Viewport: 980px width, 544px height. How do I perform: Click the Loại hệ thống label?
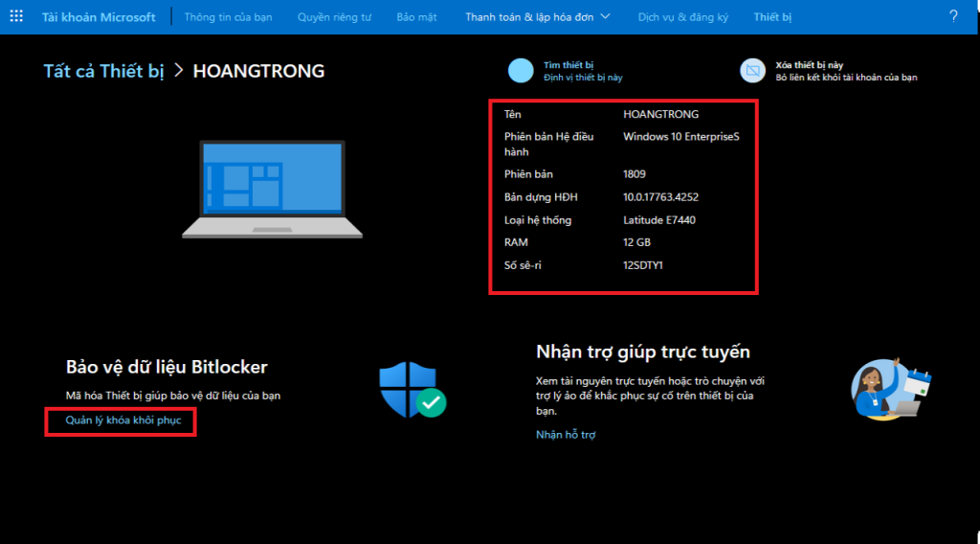tap(538, 220)
